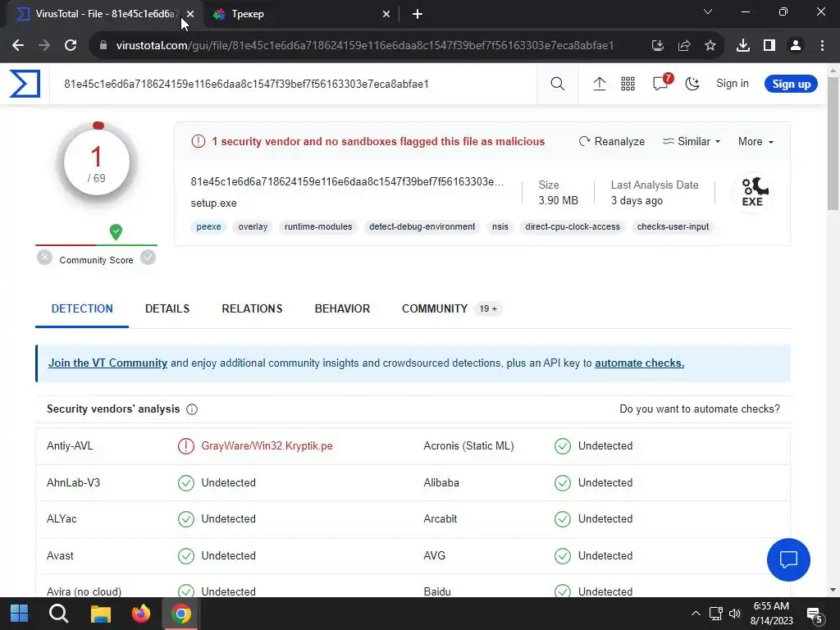Close the Трекер browser tab

(x=386, y=14)
